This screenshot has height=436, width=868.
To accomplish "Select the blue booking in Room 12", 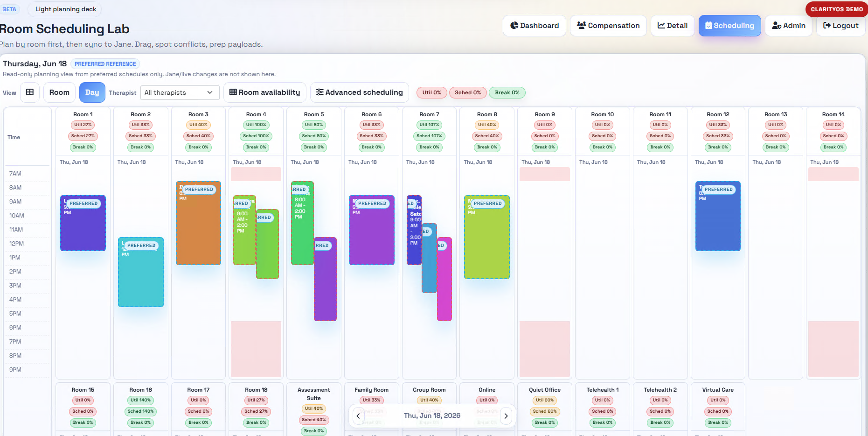I will [x=718, y=216].
